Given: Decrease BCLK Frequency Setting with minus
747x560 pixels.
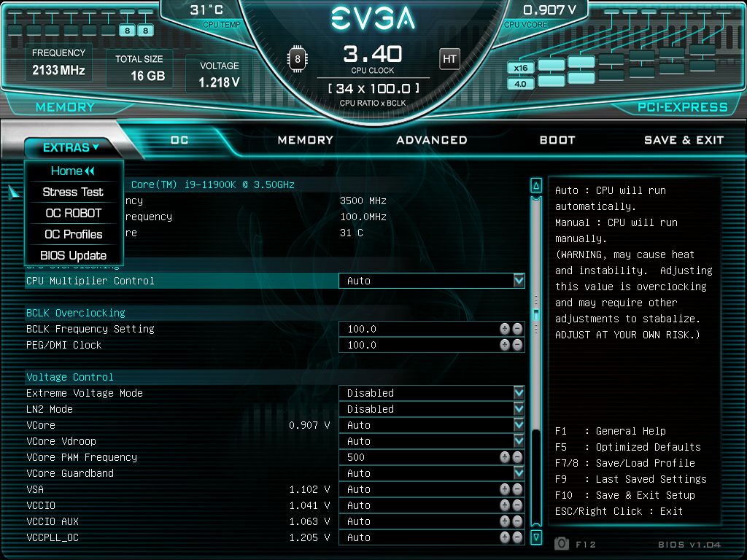Looking at the screenshot, I should pos(517,329).
